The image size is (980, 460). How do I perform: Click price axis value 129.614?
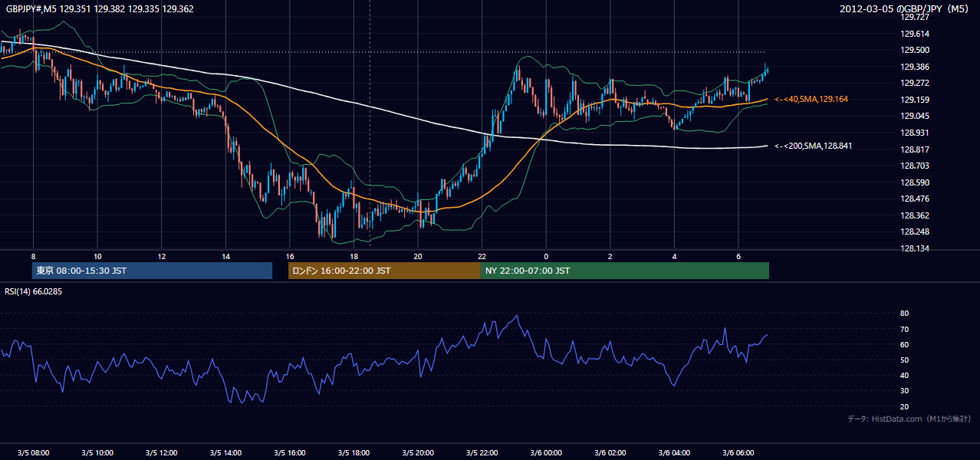click(914, 34)
